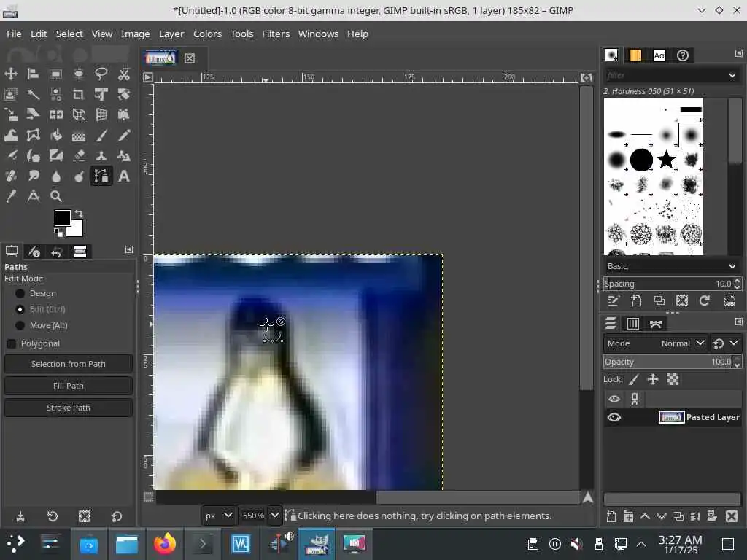747x560 pixels.
Task: Select the Pencil tool
Action: point(124,135)
